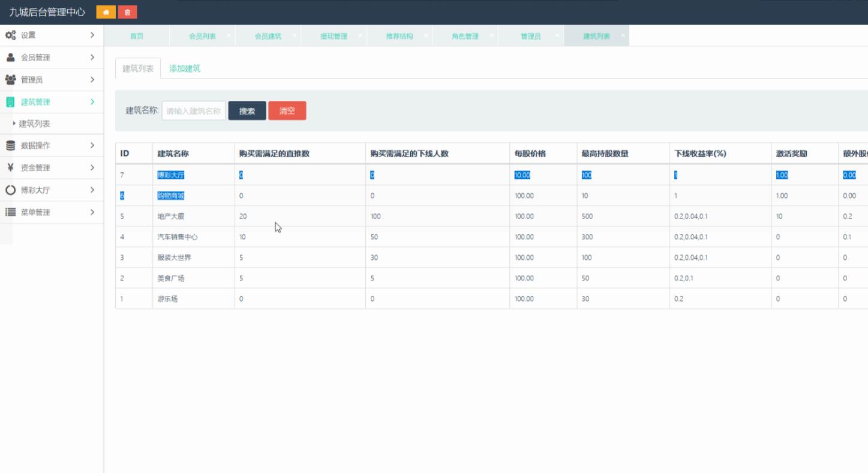Viewport: 868px width, 473px height.
Task: Expand the 数据操作 sidebar chevron
Action: tap(92, 145)
